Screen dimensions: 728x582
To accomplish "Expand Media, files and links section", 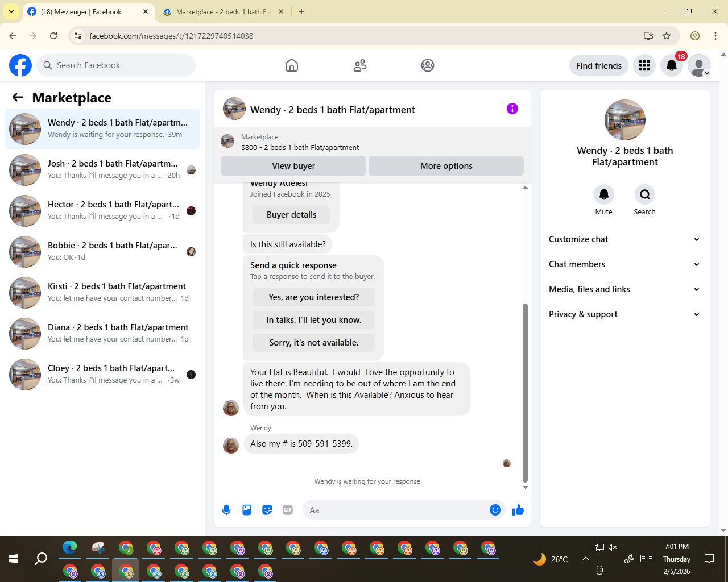I will 624,289.
